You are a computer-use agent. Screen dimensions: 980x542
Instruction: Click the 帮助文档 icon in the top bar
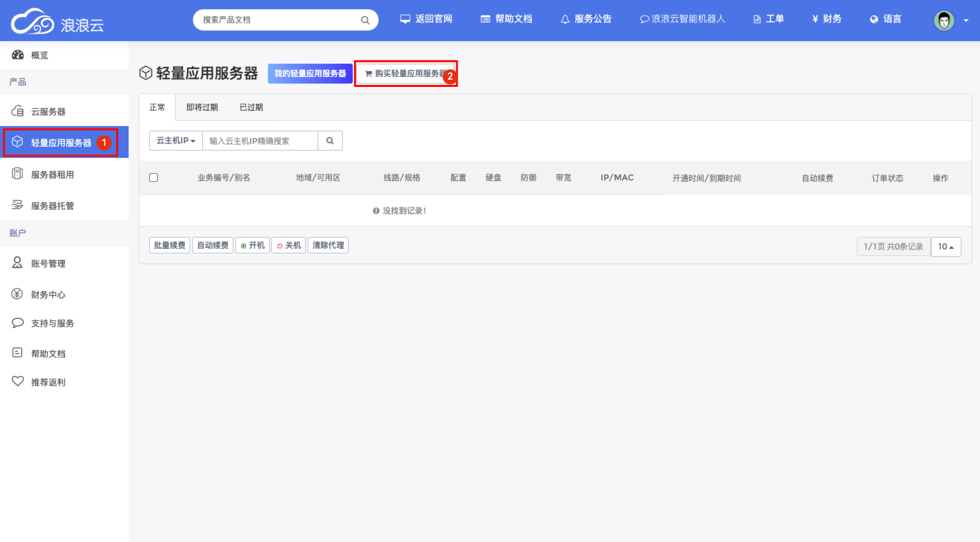[x=485, y=19]
